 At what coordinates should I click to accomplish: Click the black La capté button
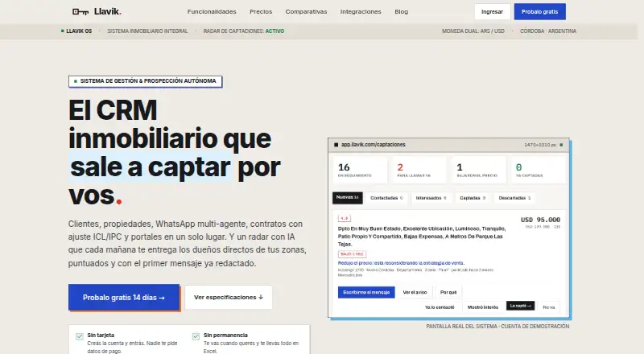click(520, 306)
